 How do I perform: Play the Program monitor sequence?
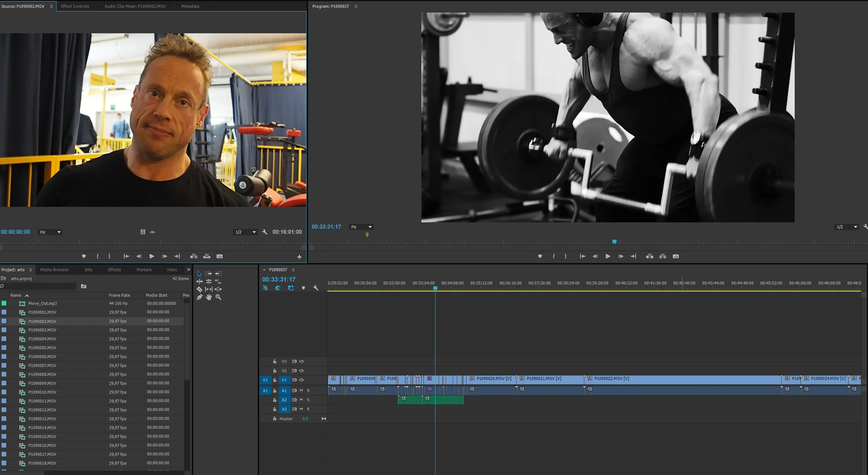click(x=608, y=256)
